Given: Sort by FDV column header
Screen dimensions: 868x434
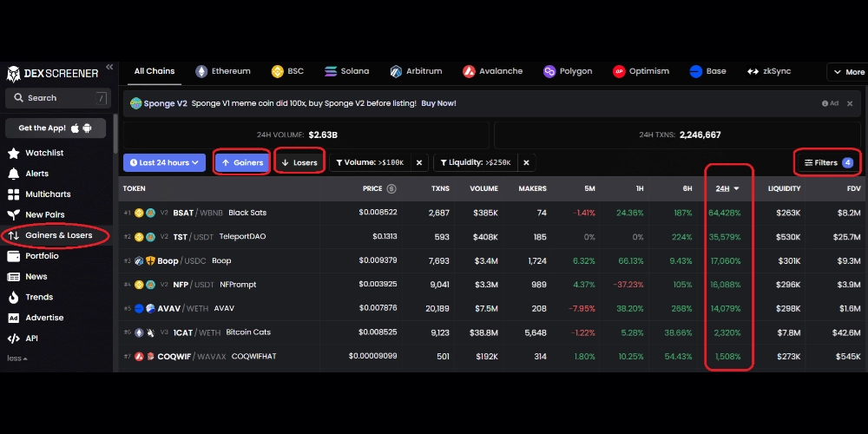Looking at the screenshot, I should [854, 188].
